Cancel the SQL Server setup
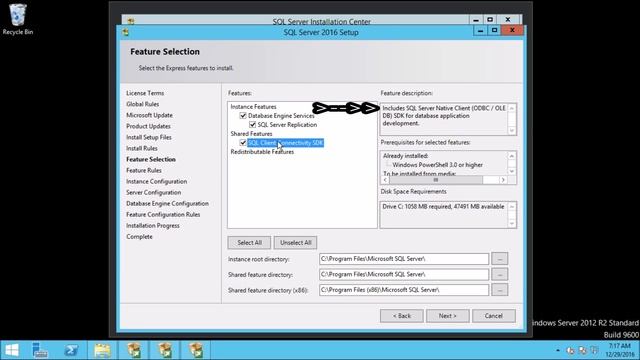Screen dimensions: 640x360 (x=493, y=316)
